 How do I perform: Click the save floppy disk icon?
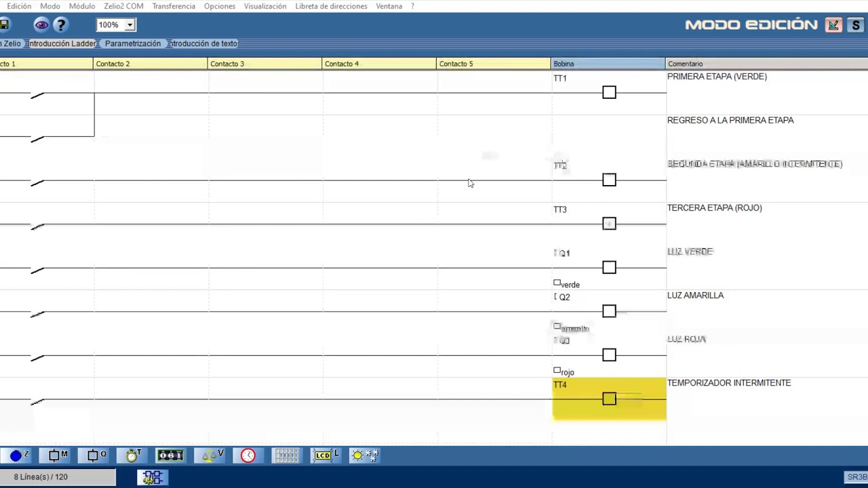pos(3,25)
